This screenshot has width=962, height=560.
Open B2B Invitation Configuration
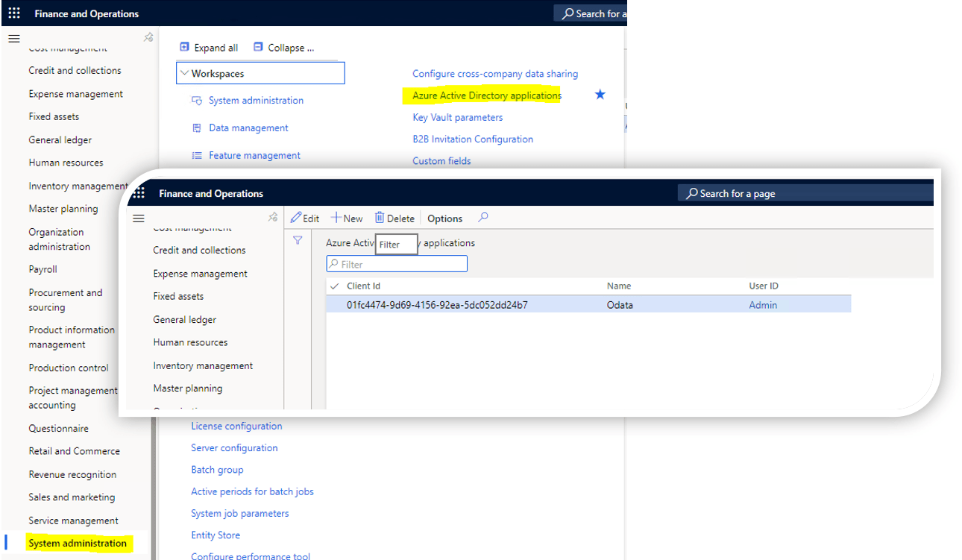473,139
